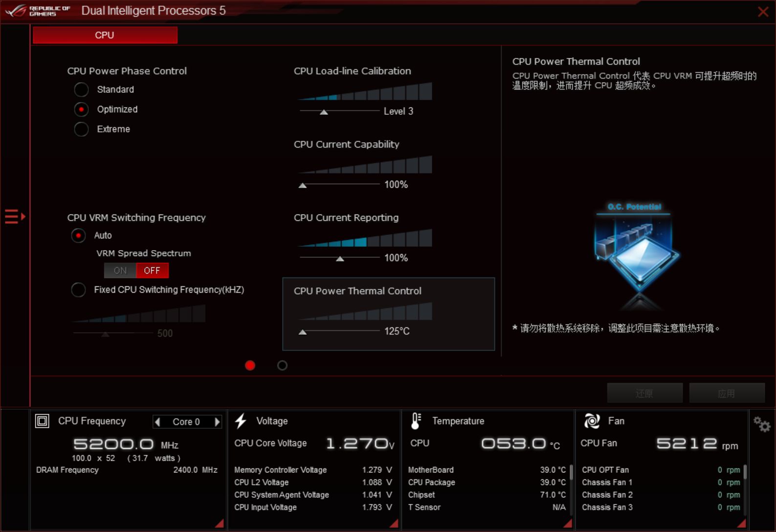The image size is (776, 532).
Task: Click the Fan panel icon
Action: tap(592, 421)
